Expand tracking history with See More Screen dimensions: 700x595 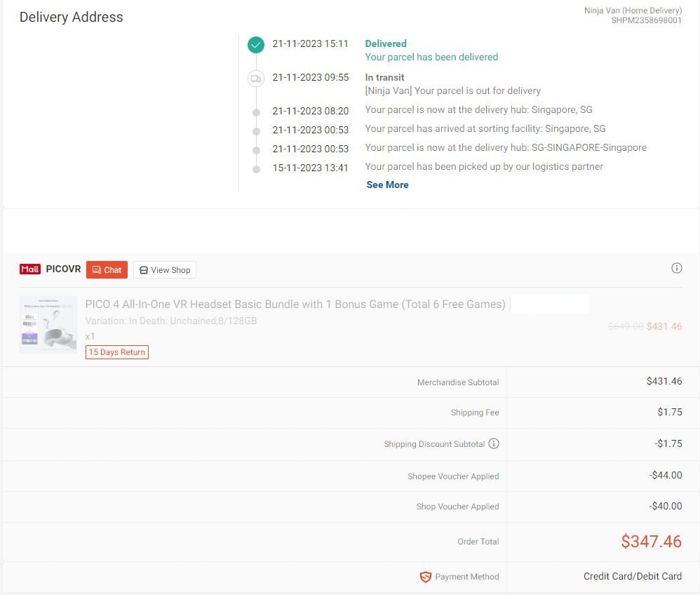(387, 185)
